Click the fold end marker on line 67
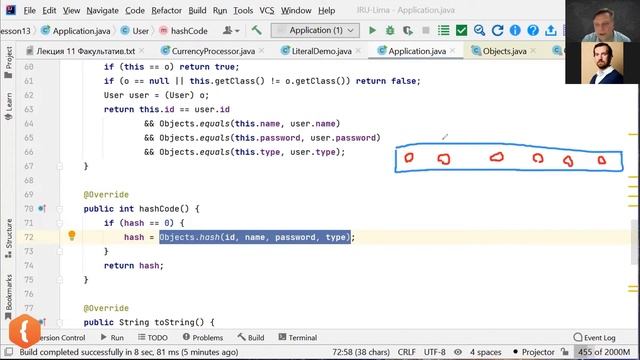This screenshot has width=640, height=360. click(60, 166)
